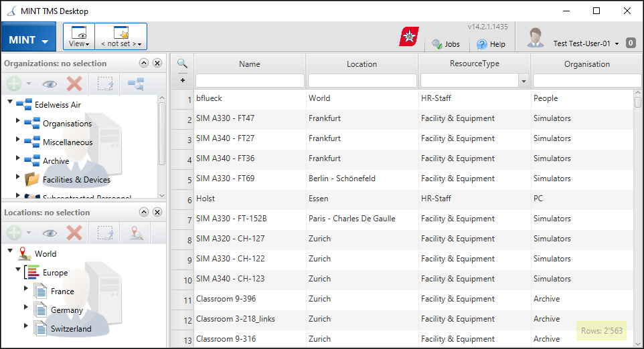Click the Name filter input field
This screenshot has width=644, height=349.
coord(250,81)
